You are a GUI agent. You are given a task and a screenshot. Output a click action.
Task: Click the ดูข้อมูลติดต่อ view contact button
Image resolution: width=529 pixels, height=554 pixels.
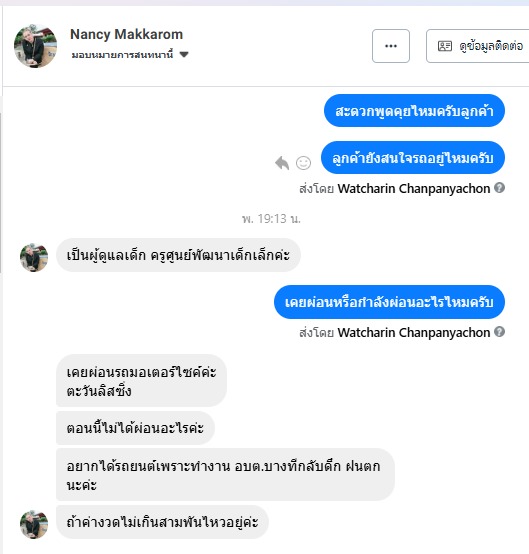pyautogui.click(x=478, y=46)
